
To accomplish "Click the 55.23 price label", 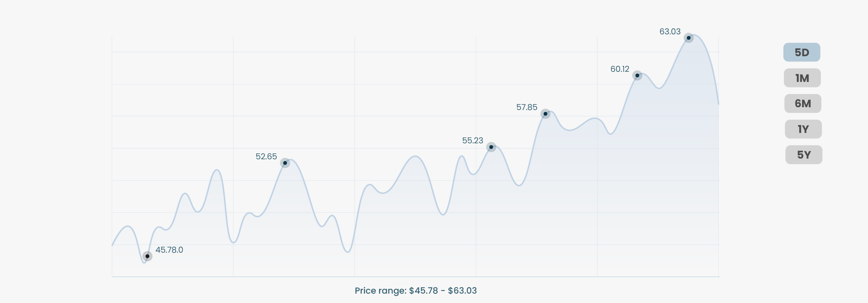I will tap(473, 141).
